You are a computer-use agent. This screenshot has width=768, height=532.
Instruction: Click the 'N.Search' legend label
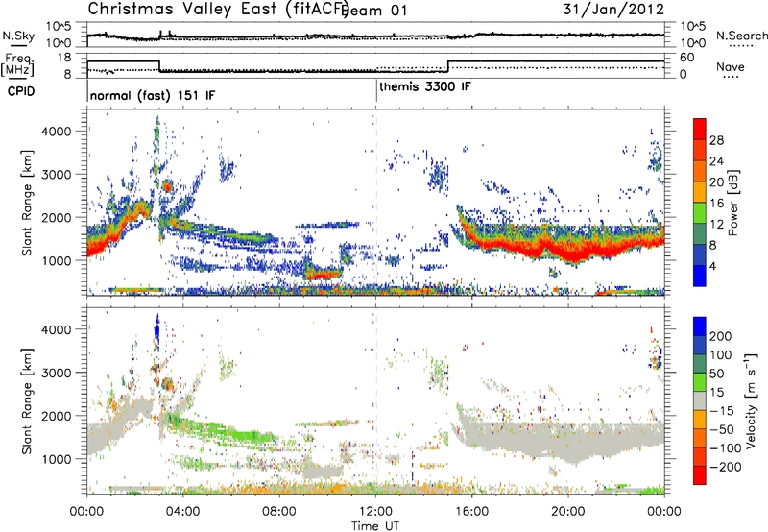741,36
